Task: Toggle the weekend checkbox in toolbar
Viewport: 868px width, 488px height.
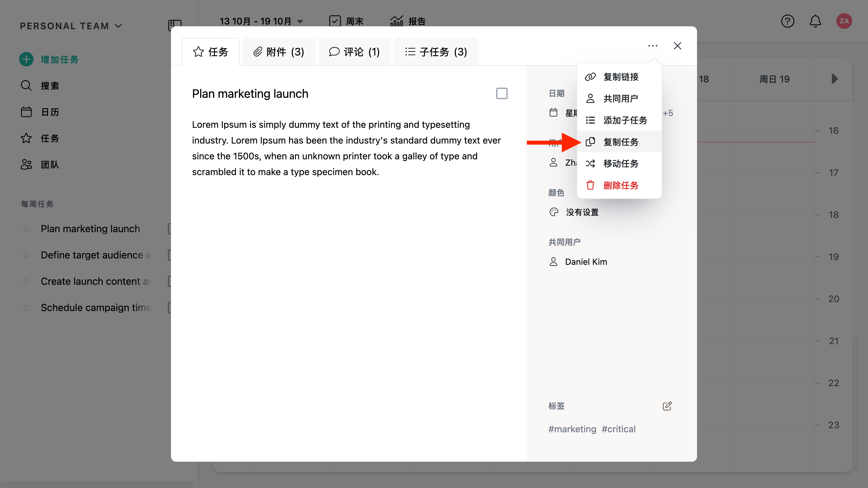Action: pyautogui.click(x=335, y=21)
